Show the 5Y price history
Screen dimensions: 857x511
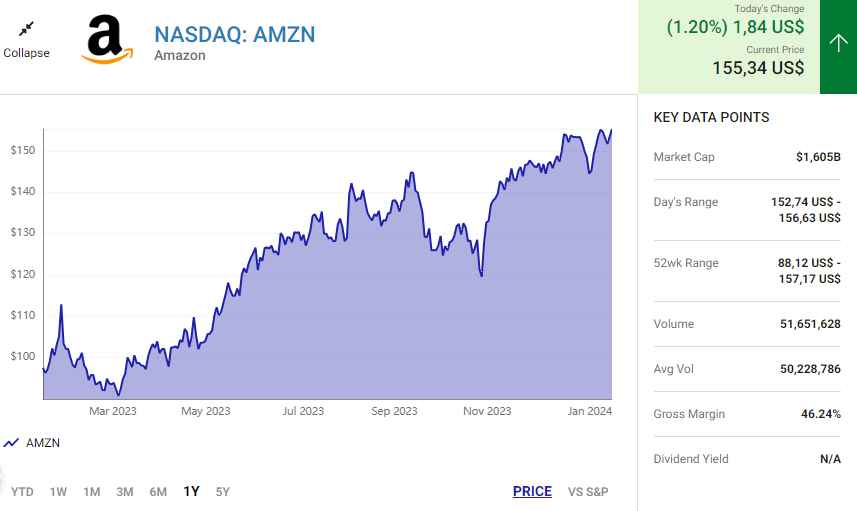(223, 491)
